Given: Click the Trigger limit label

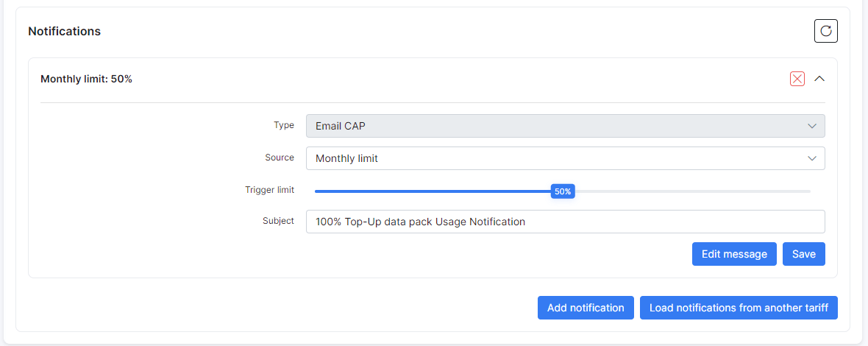Looking at the screenshot, I should click(269, 190).
